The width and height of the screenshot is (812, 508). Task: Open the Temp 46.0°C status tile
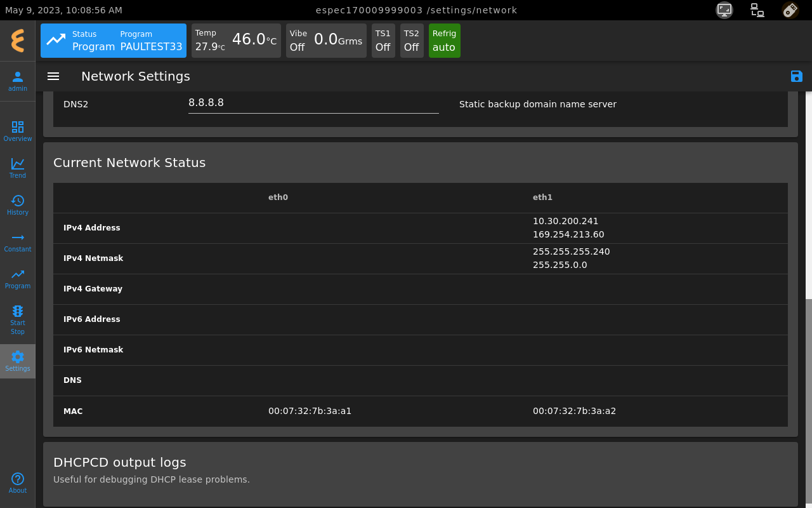click(236, 41)
